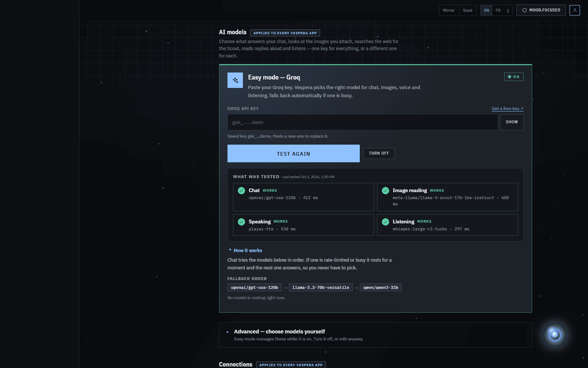Click the Chat test result model line
588x368 pixels.
click(x=283, y=198)
